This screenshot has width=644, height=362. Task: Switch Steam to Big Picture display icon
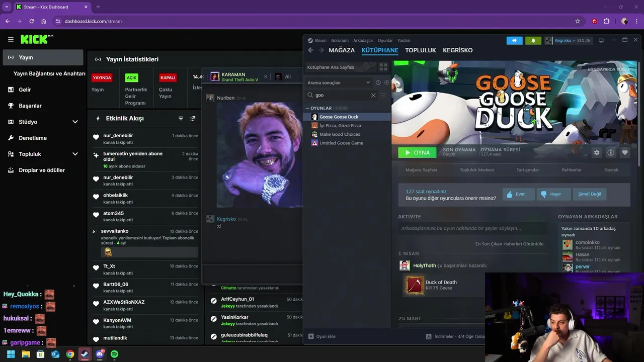coord(601,40)
